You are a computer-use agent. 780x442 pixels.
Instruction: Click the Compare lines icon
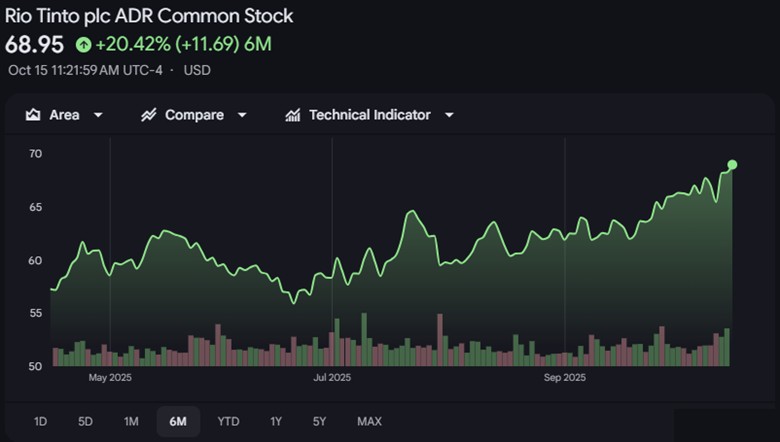149,115
